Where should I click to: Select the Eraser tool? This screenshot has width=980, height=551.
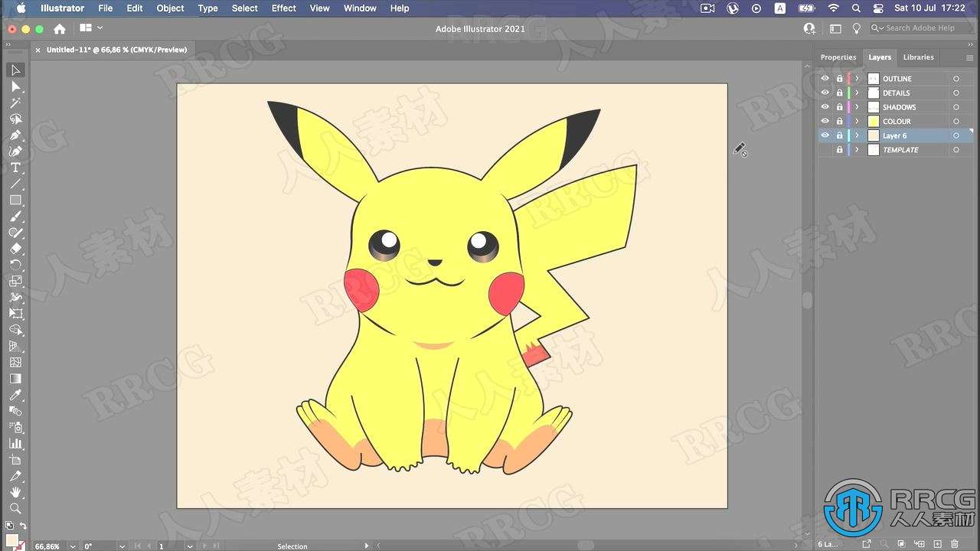(15, 249)
